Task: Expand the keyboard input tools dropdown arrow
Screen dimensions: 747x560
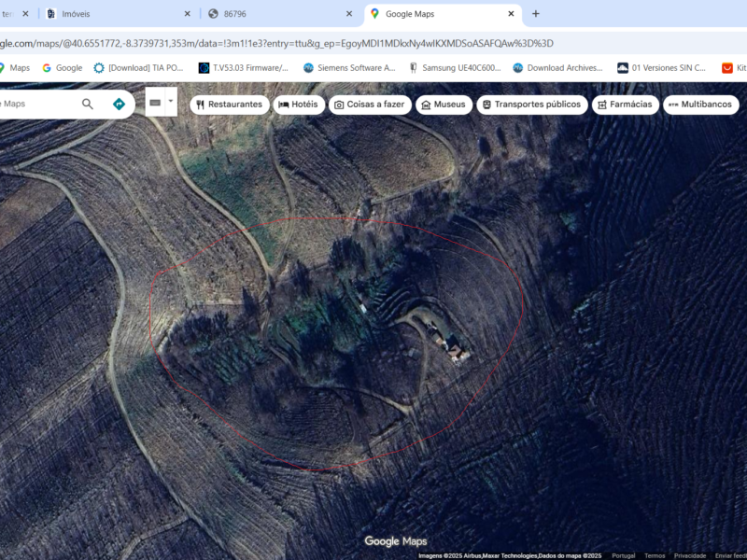Action: (x=171, y=102)
